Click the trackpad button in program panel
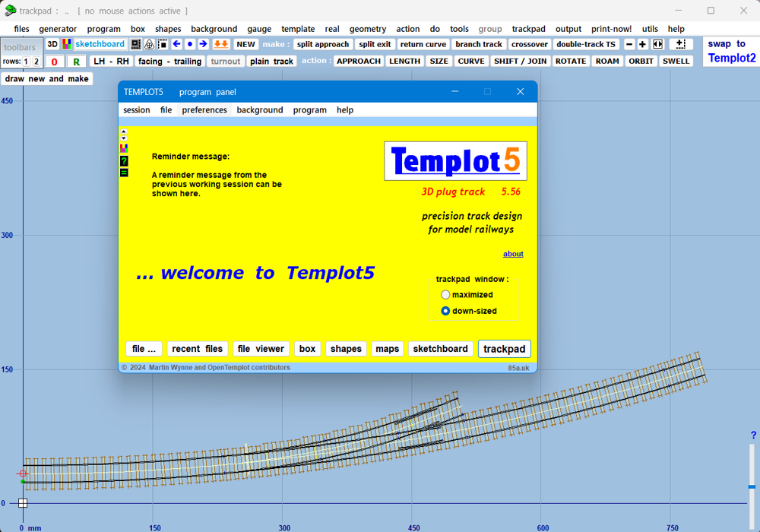This screenshot has height=532, width=760. [504, 349]
